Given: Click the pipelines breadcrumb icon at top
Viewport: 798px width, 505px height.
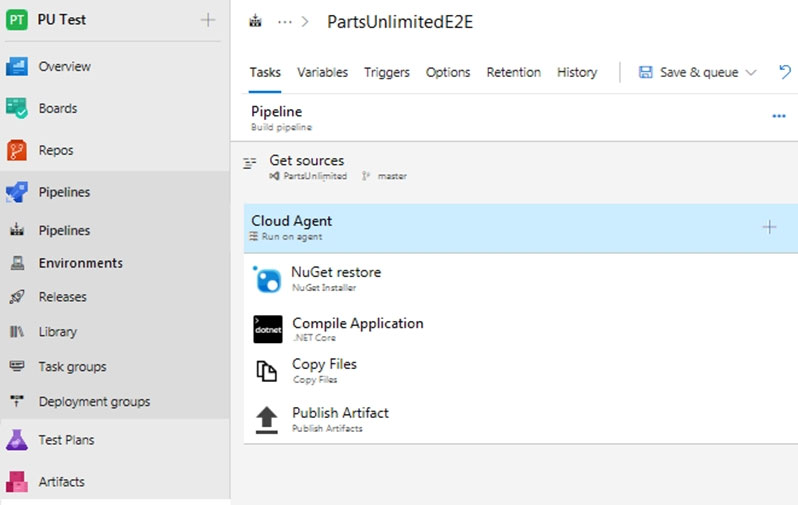Looking at the screenshot, I should [255, 21].
